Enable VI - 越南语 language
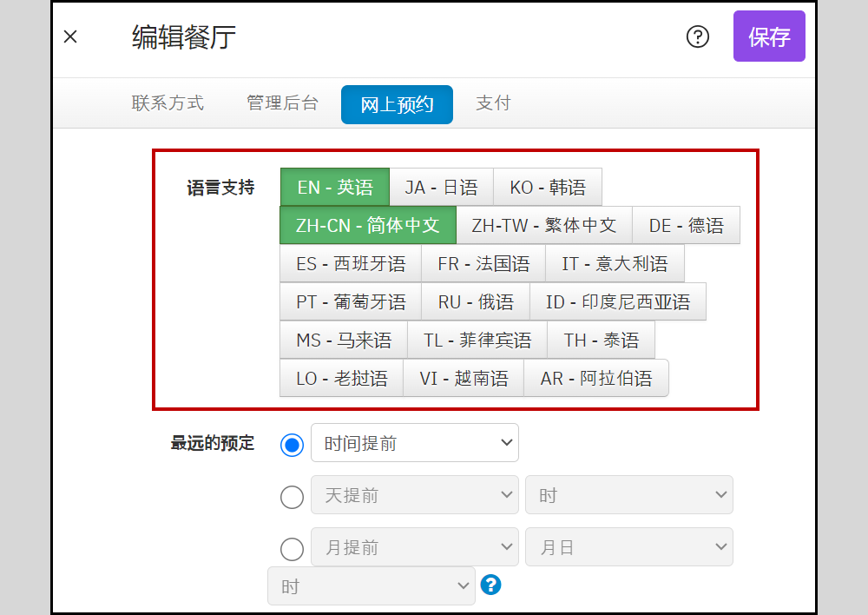 [x=464, y=379]
